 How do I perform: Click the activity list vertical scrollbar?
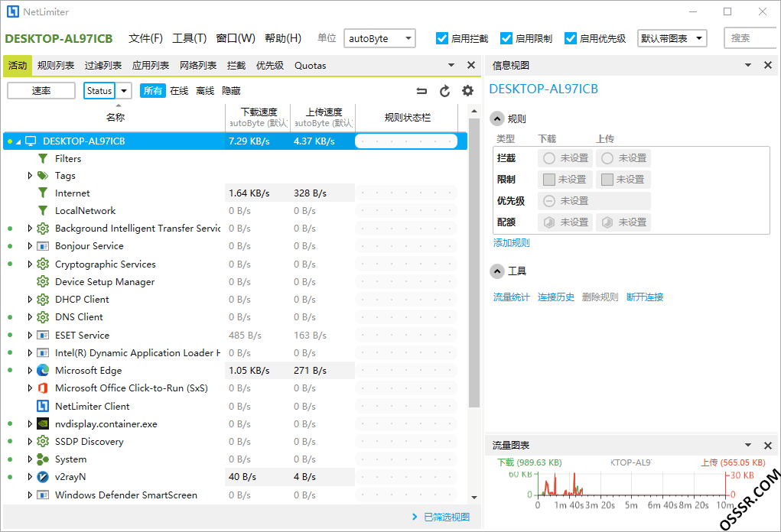(x=474, y=263)
